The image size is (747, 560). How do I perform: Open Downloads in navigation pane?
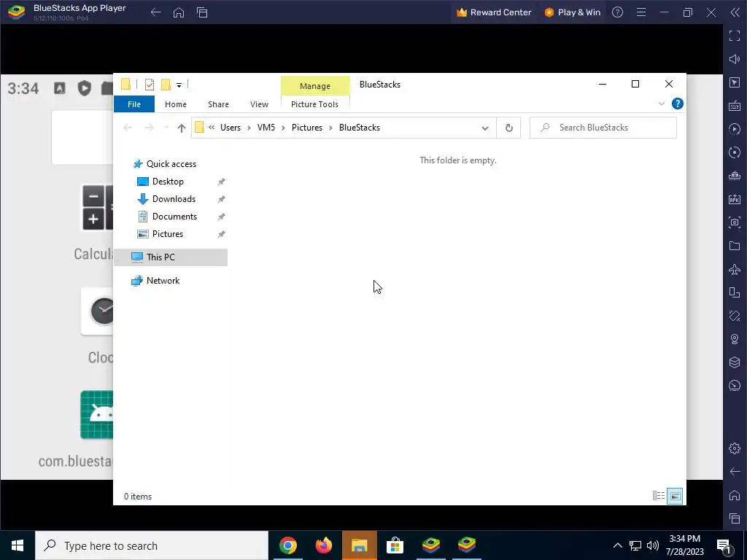(174, 199)
